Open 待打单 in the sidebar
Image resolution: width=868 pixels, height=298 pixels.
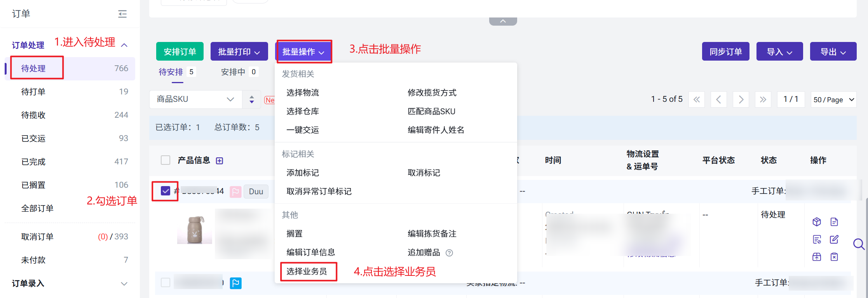pos(33,92)
